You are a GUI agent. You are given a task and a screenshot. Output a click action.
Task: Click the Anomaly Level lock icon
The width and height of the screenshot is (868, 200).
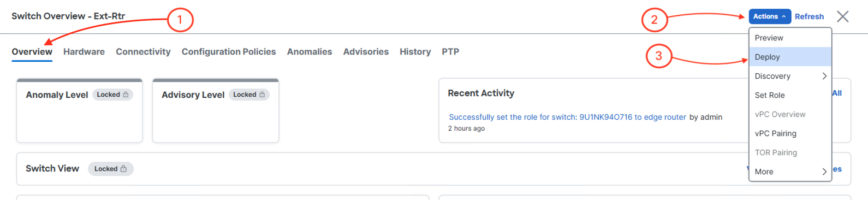(x=126, y=95)
